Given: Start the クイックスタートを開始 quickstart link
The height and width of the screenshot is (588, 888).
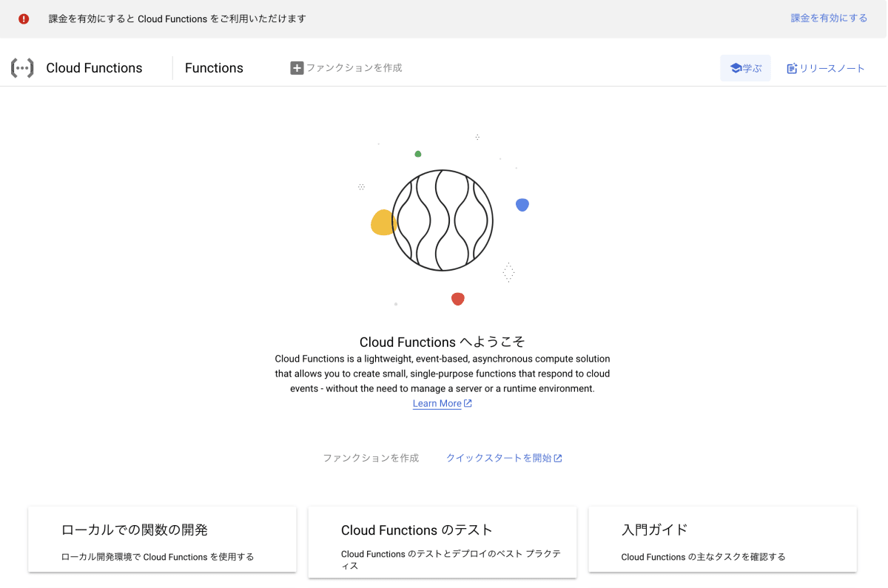Looking at the screenshot, I should point(504,458).
